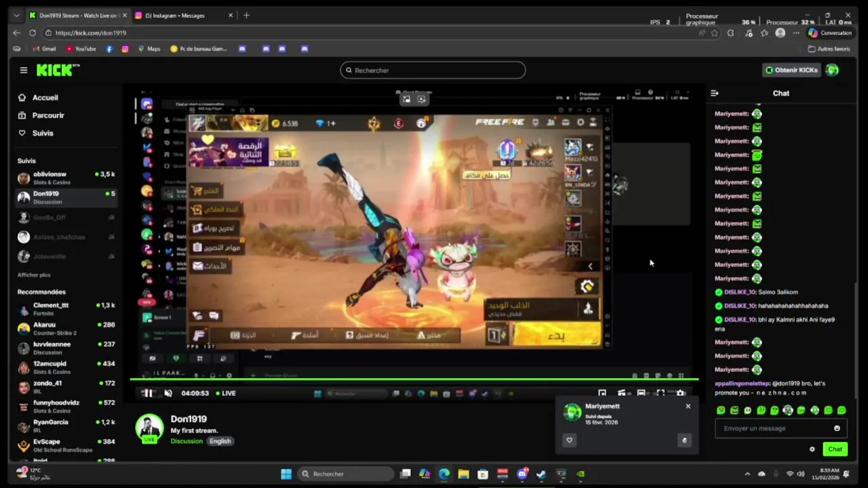Open File Explorer from taskbar
The width and height of the screenshot is (868, 488).
coord(463,474)
